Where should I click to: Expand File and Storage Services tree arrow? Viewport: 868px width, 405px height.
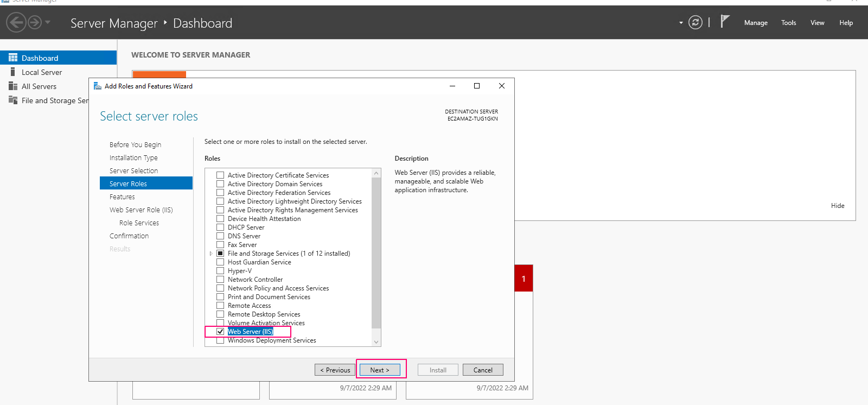tap(211, 254)
